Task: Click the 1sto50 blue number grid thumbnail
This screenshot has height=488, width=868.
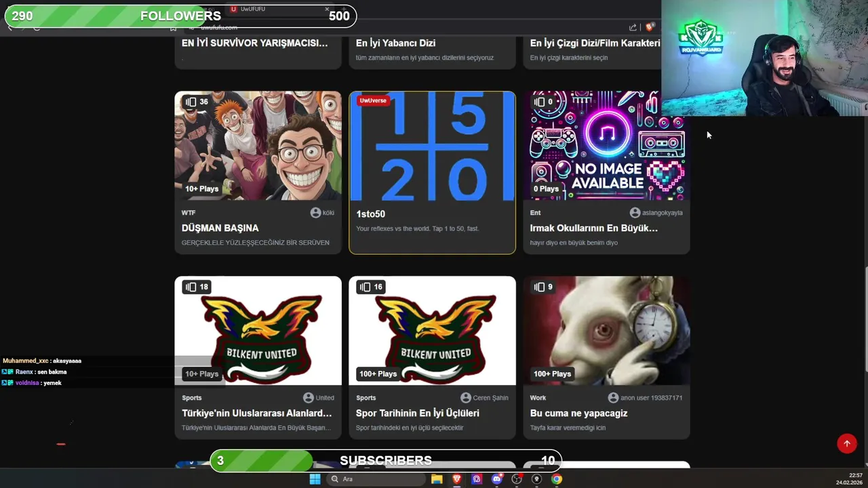Action: pyautogui.click(x=432, y=146)
